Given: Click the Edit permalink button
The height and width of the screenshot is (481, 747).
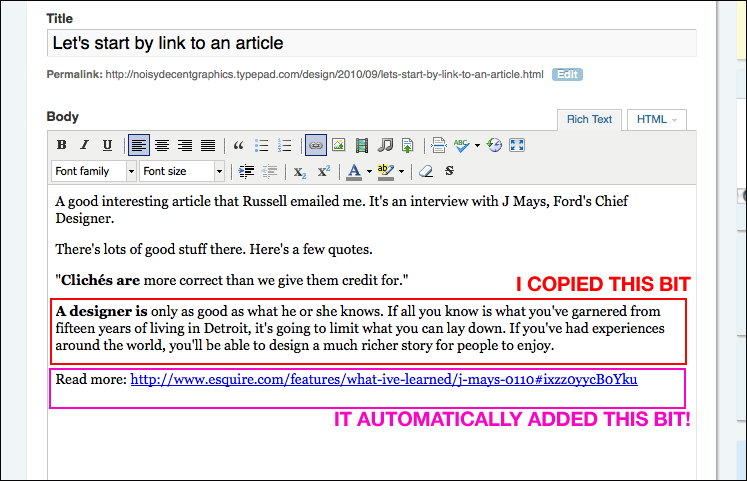Looking at the screenshot, I should click(x=567, y=74).
